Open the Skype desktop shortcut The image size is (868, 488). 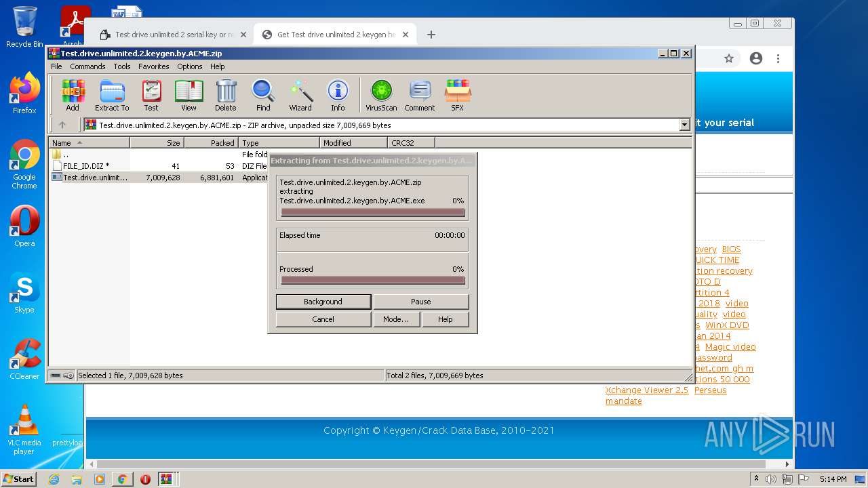(24, 293)
